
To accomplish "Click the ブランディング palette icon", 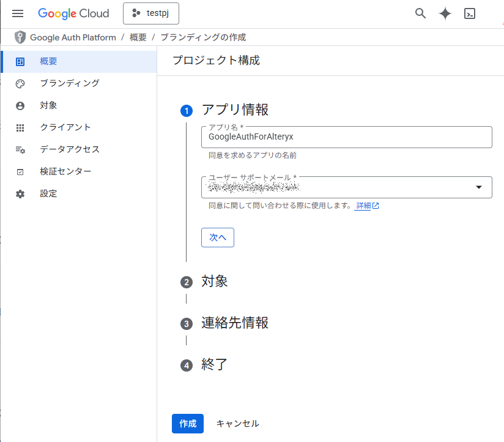I will pyautogui.click(x=20, y=83).
